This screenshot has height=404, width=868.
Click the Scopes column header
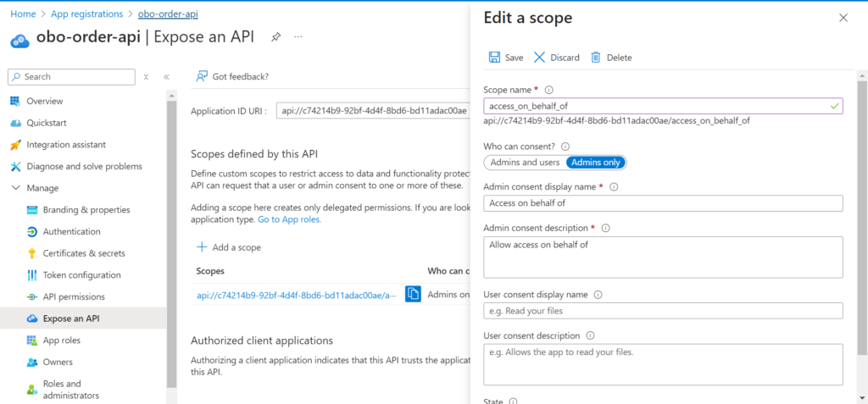[x=210, y=271]
